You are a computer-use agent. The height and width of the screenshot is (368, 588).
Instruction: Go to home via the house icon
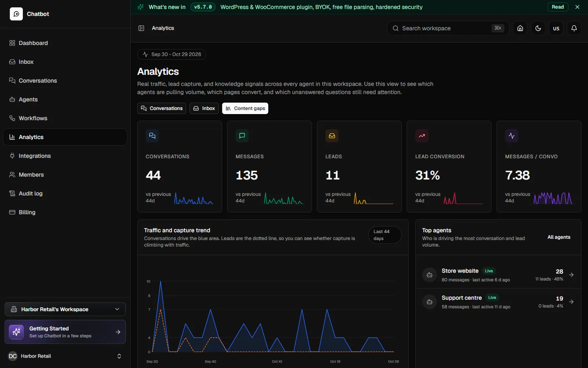coord(520,28)
